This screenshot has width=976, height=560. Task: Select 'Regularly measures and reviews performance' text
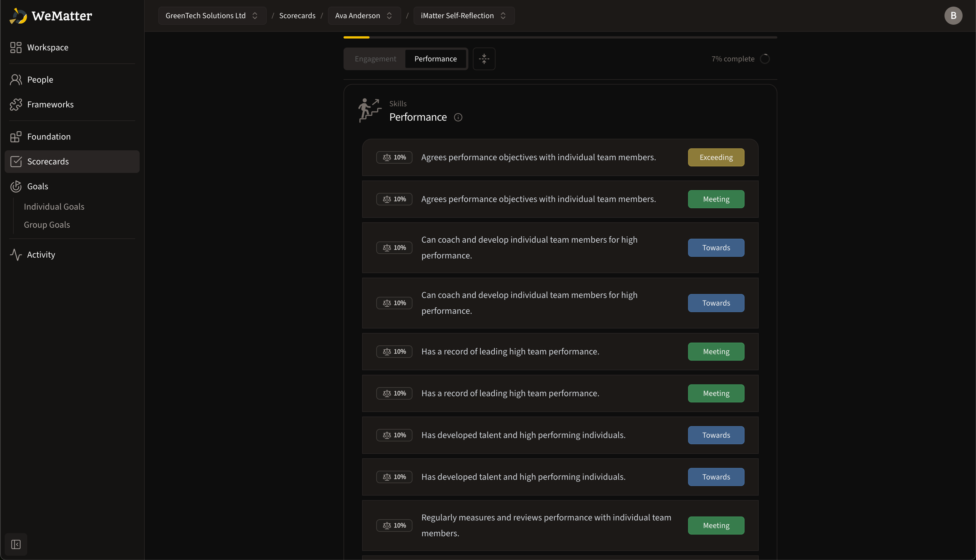click(x=546, y=525)
